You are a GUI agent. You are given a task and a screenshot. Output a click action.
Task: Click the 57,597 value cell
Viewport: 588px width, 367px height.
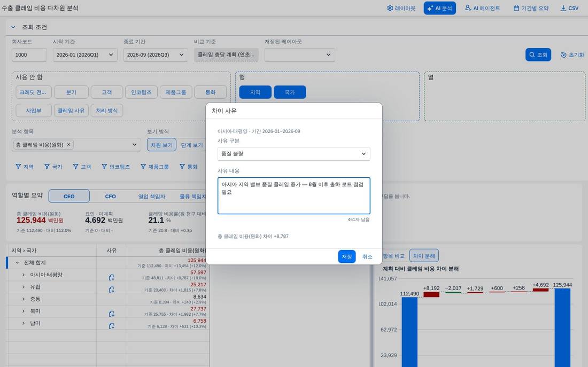[168, 275]
